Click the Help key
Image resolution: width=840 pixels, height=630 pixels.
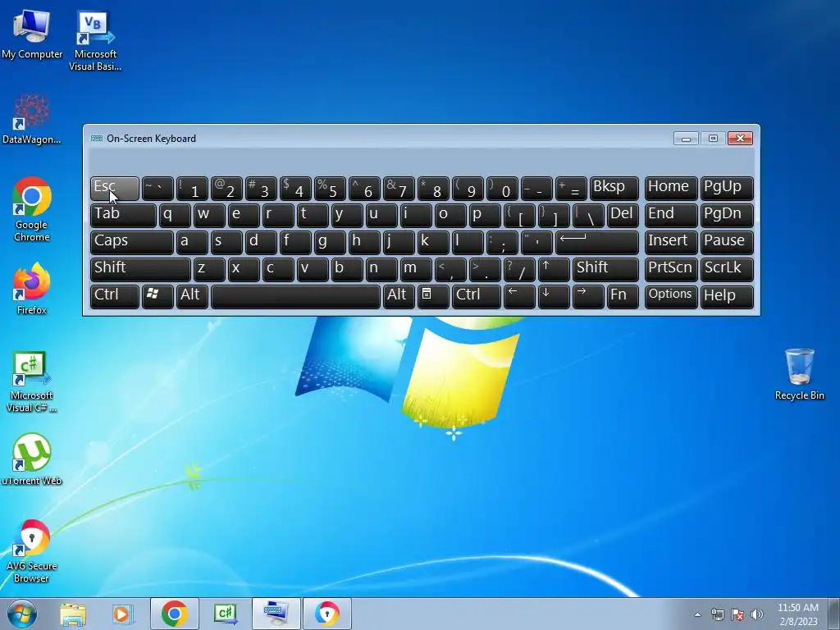(727, 296)
